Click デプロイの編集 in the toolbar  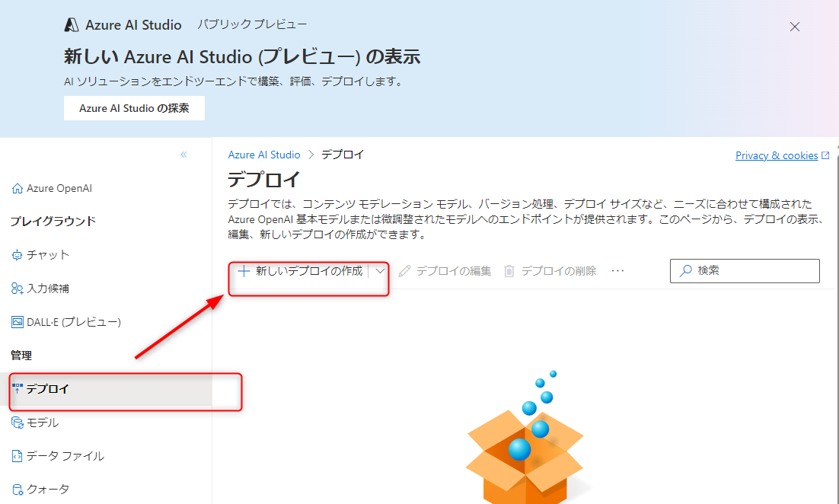[x=445, y=271]
